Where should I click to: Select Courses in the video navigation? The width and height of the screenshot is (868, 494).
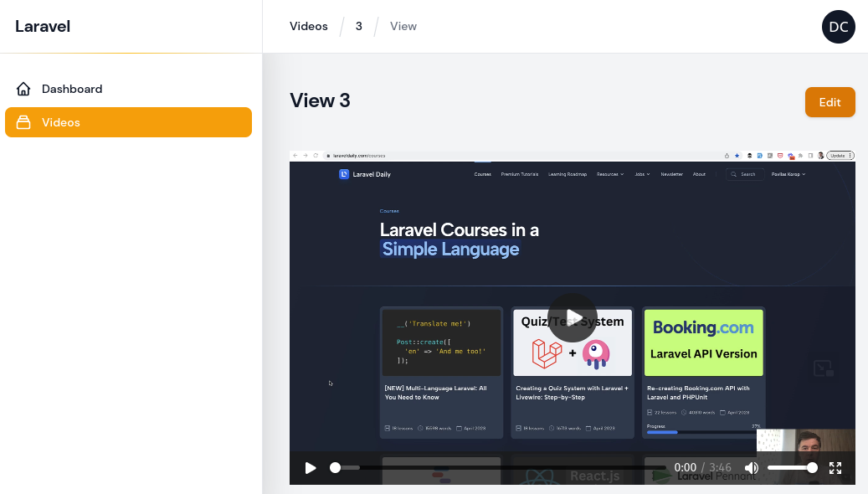click(482, 174)
